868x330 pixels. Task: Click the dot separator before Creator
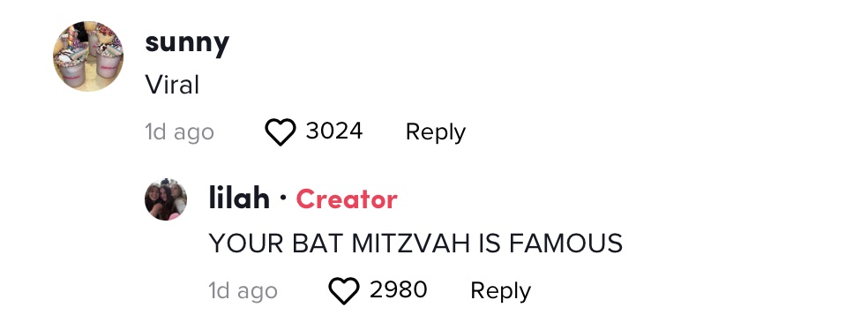click(283, 198)
